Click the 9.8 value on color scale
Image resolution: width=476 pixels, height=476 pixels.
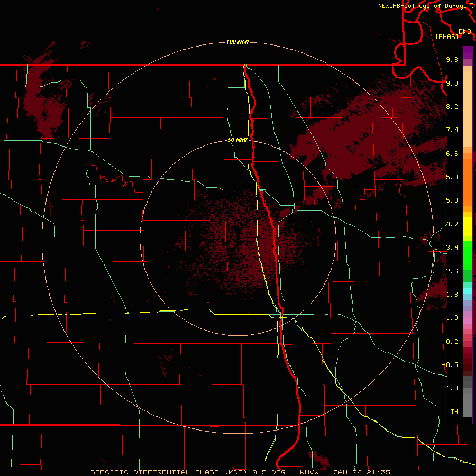(x=452, y=59)
